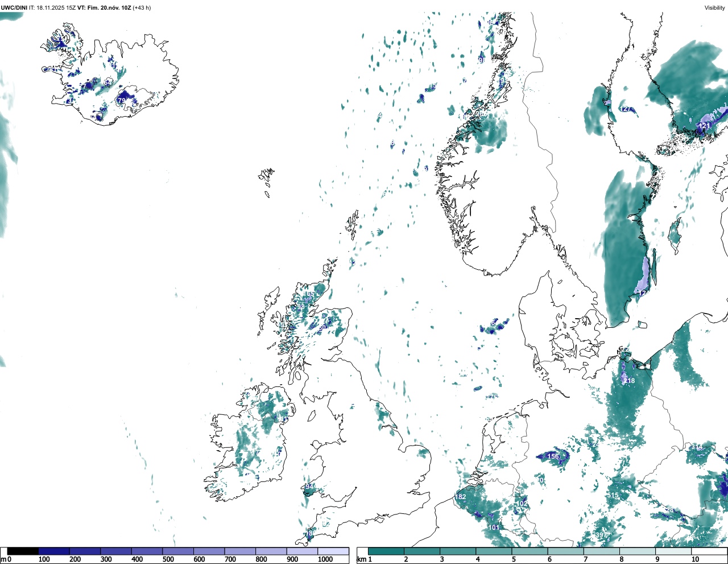Click the black 0–100 m legend swatch
This screenshot has height=564, width=728.
tap(23, 551)
